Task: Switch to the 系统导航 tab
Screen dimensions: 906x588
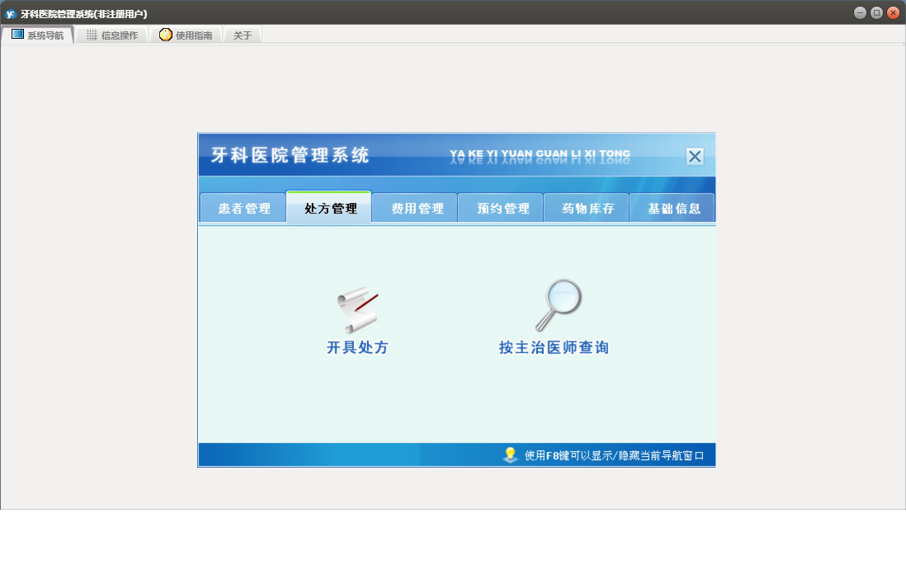Action: tap(38, 35)
